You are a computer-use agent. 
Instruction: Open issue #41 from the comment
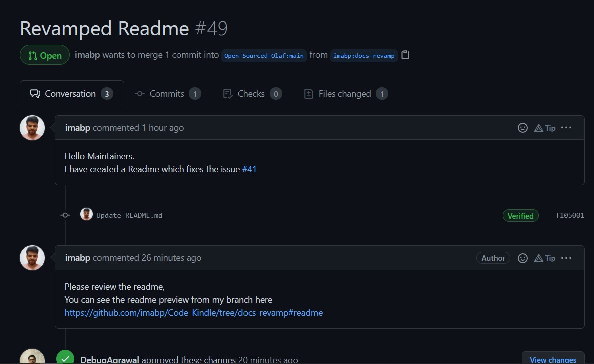250,169
